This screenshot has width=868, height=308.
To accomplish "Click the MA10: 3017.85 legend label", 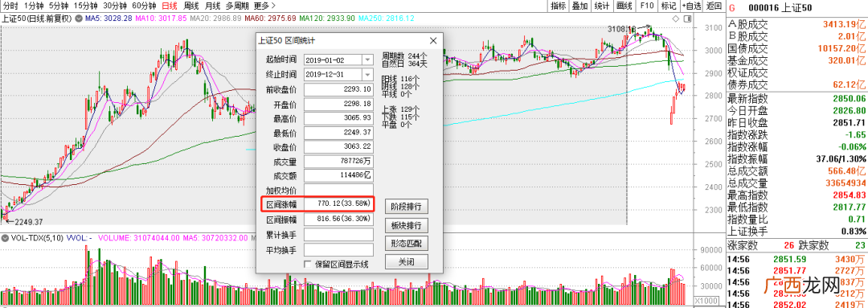I will coord(161,18).
